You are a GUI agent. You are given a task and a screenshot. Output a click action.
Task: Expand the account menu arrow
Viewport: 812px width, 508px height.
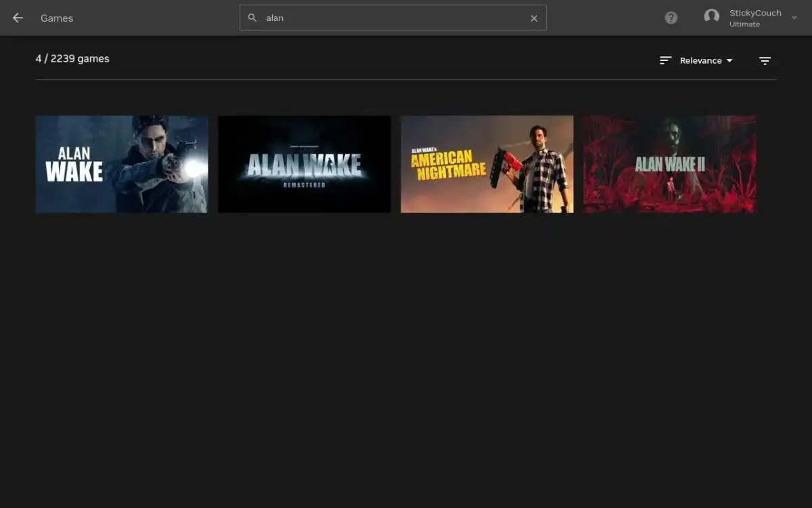794,18
